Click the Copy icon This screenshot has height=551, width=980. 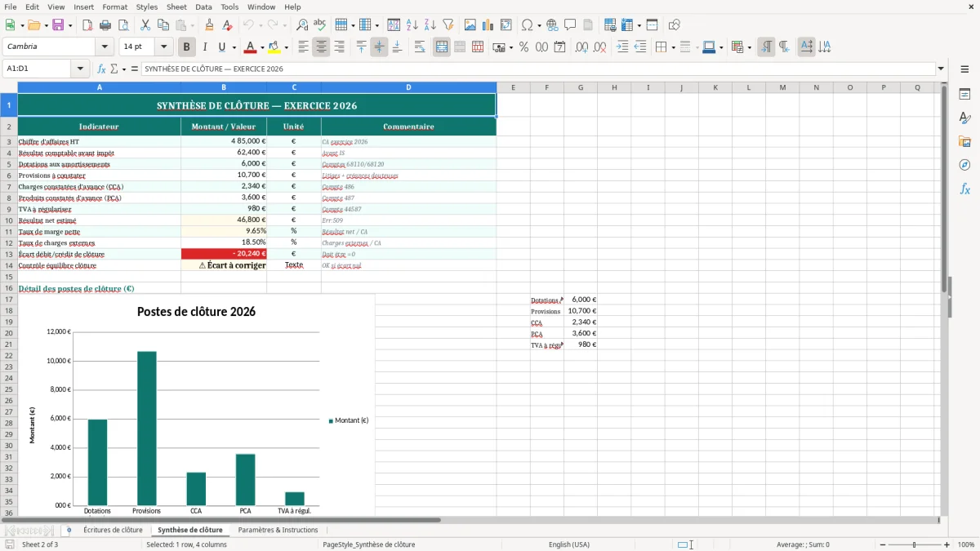tap(163, 25)
